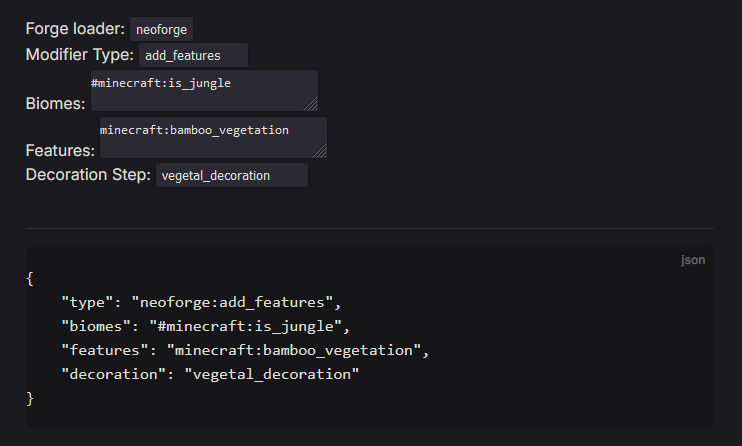Viewport: 742px width, 446px height.
Task: Click the "decoration": "vegetal_decoration" code line
Action: tap(210, 375)
